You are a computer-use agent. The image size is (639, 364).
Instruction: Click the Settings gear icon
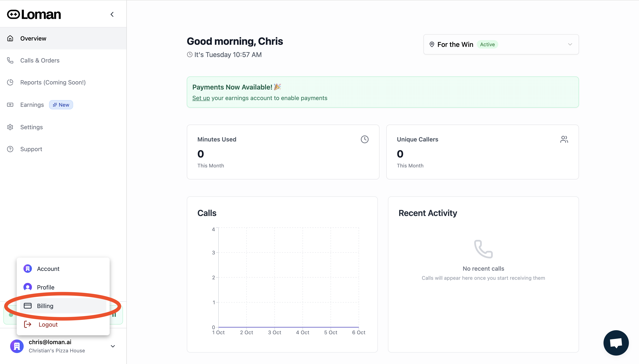[x=10, y=127]
